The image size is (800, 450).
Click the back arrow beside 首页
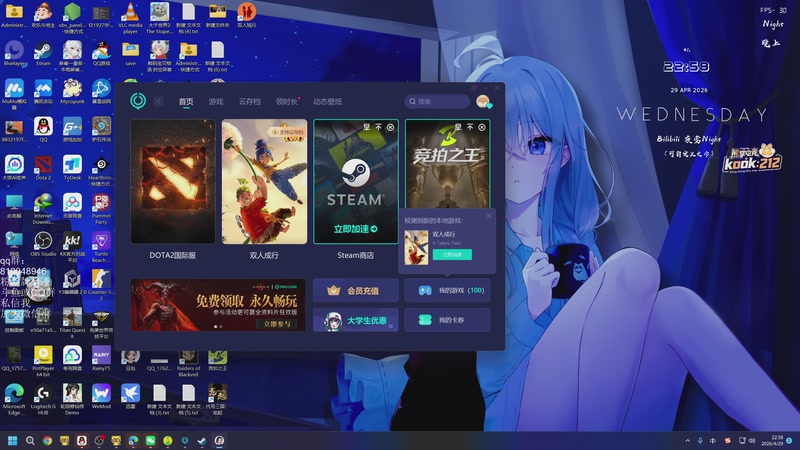point(159,102)
